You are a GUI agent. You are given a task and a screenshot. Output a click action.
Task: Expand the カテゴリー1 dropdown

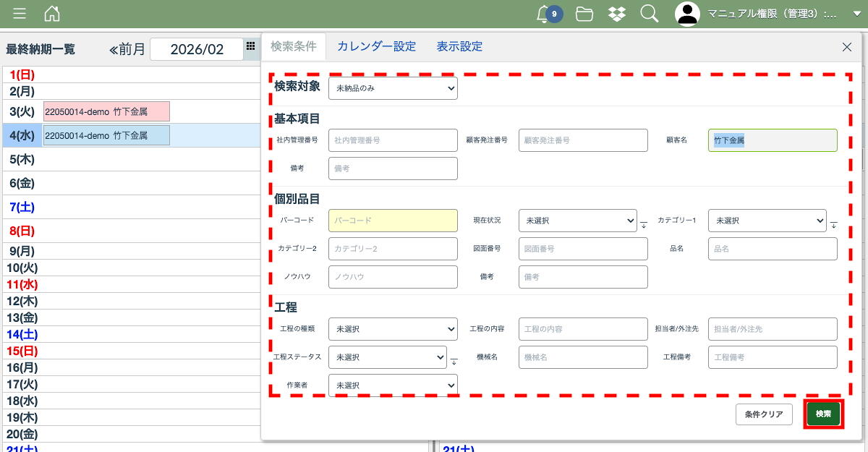(767, 221)
